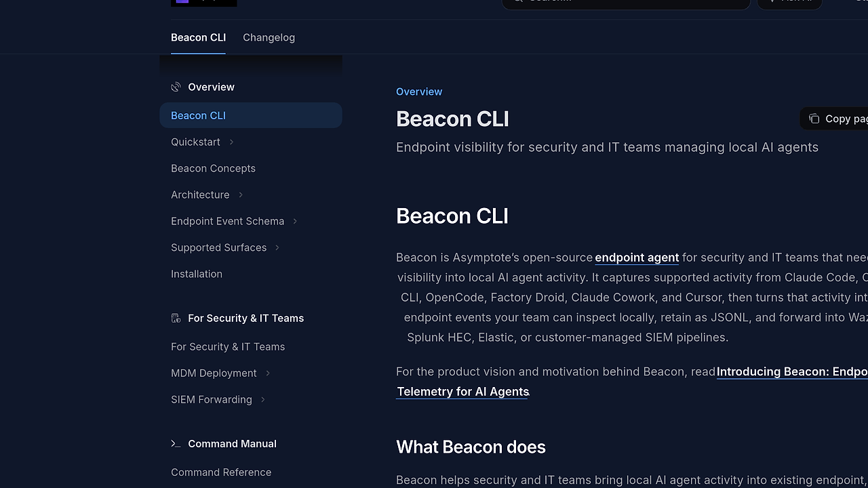Open For Security & IT Teams page link
868x488 pixels.
228,346
